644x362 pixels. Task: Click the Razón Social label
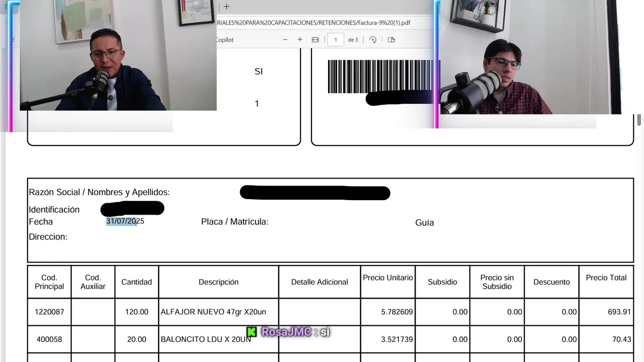(99, 192)
